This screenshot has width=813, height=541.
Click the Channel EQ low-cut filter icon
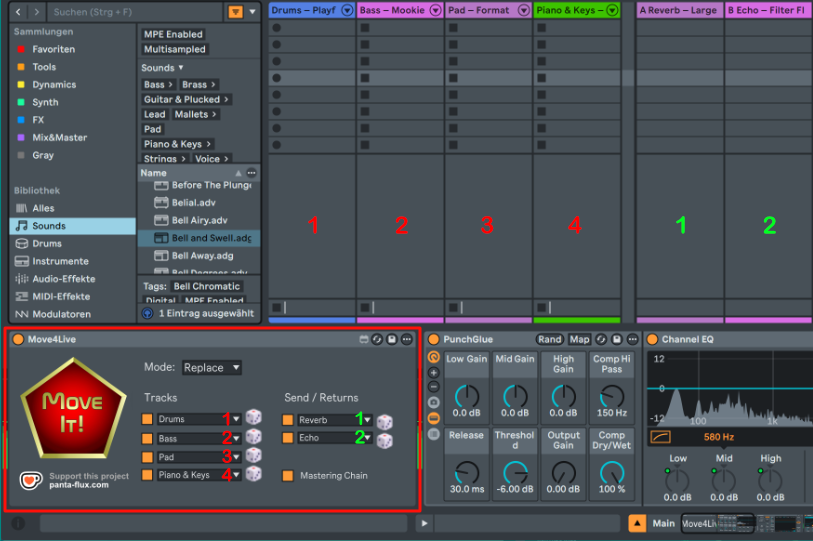(x=661, y=436)
